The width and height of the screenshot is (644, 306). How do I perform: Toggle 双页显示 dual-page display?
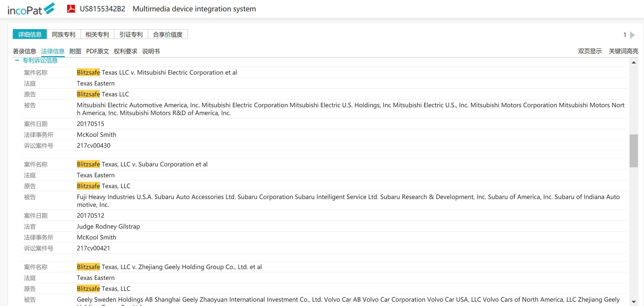pos(589,51)
